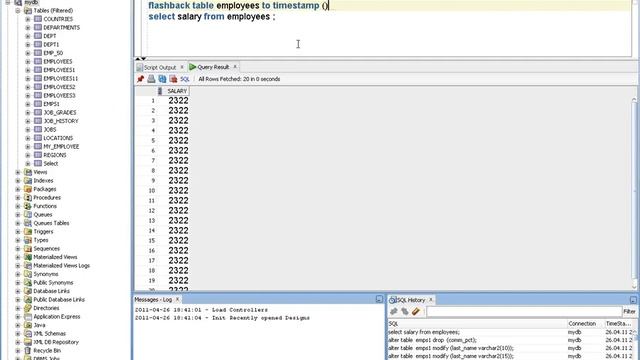Click the red icon in the Query Result toolbar

pos(173,79)
